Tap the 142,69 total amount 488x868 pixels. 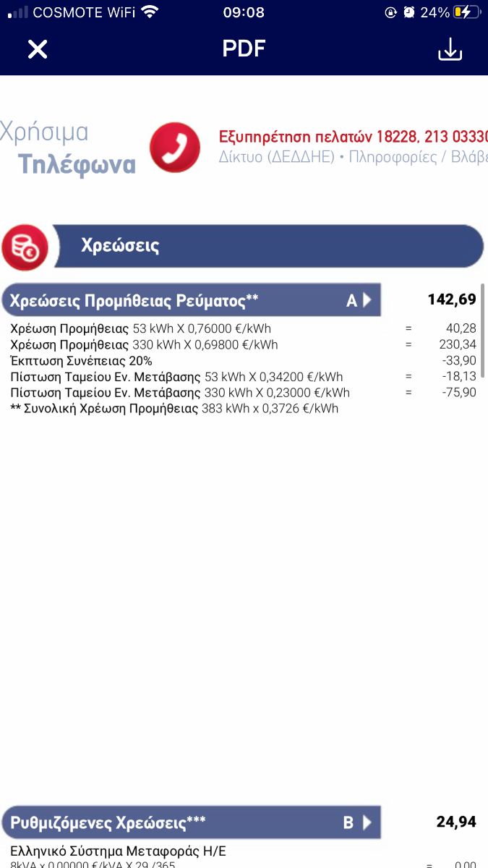click(452, 299)
